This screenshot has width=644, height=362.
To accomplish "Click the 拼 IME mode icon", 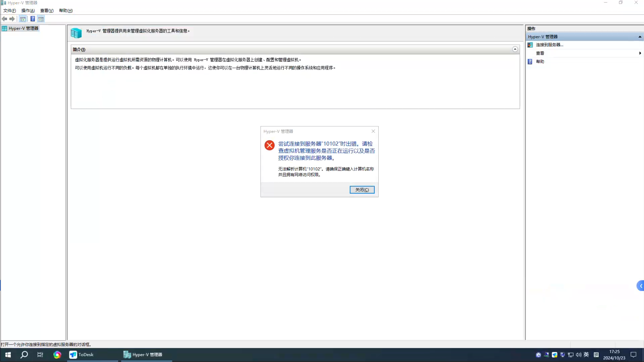I will coord(596,355).
